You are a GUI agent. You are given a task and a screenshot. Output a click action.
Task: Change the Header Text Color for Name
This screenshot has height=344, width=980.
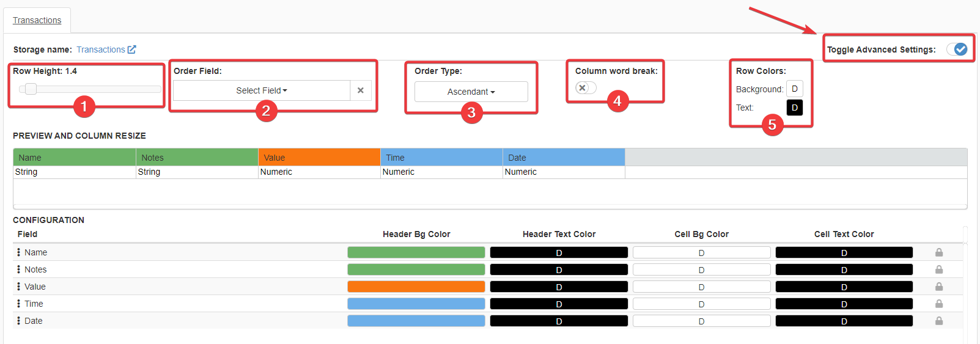559,252
